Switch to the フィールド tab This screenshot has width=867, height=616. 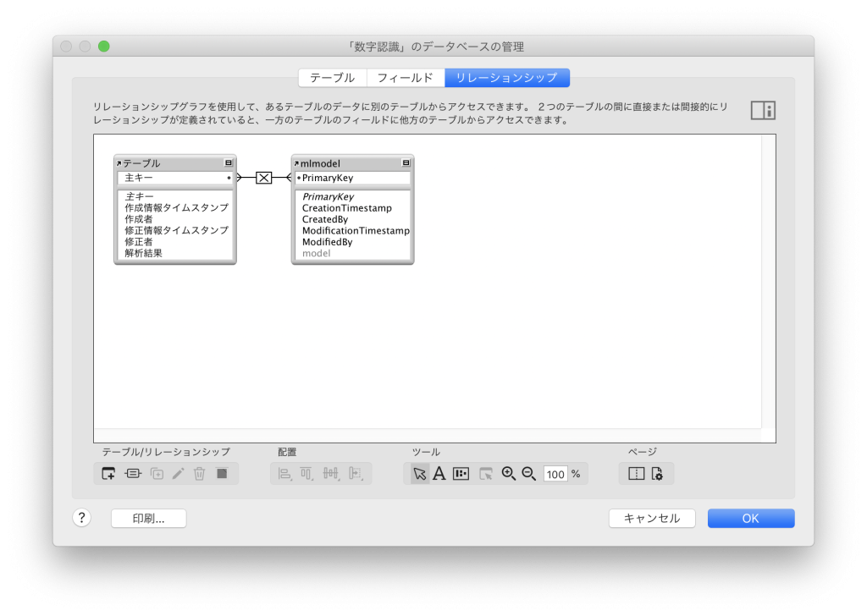pos(406,78)
